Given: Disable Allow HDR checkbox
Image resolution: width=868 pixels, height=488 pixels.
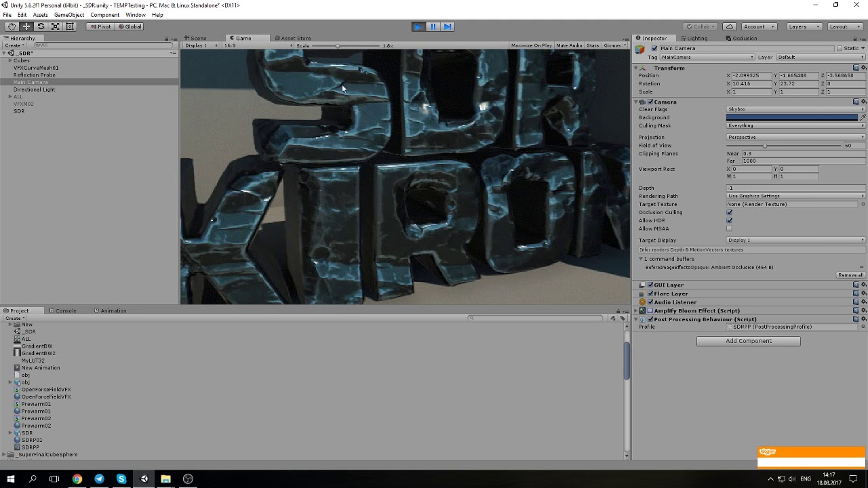Looking at the screenshot, I should [x=730, y=220].
